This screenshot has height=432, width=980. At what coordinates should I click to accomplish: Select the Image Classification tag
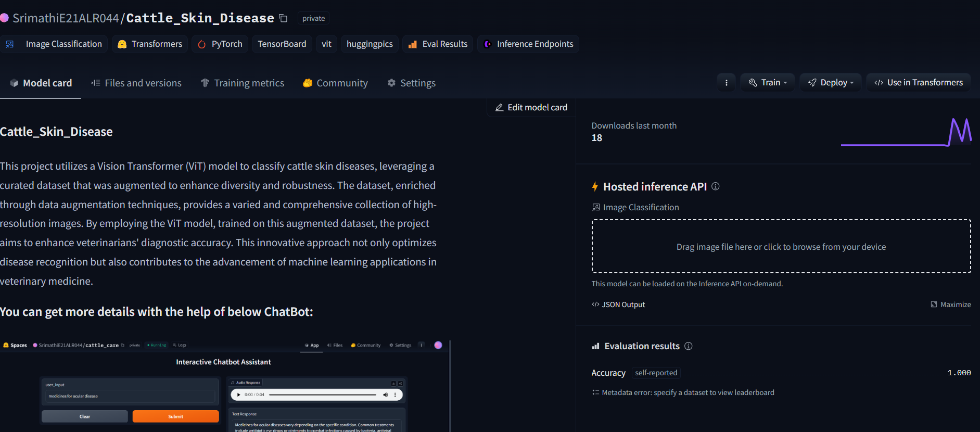[54, 44]
